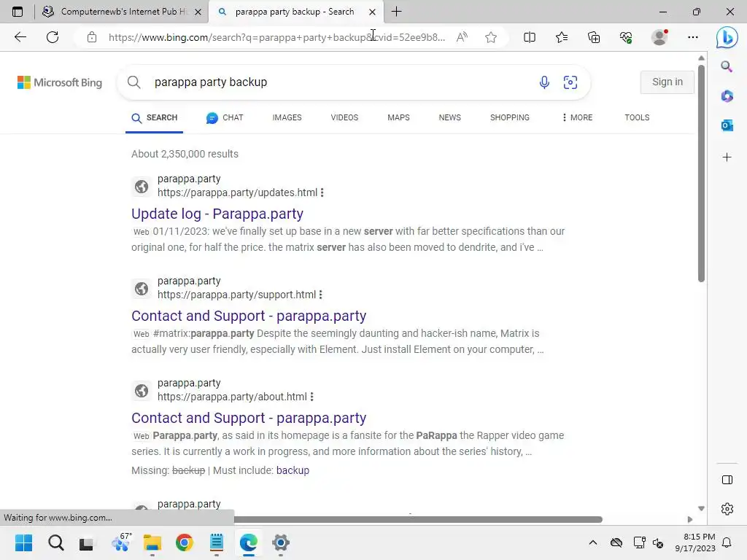Click the https://parappa.party/updates.html URL text
This screenshot has height=560, width=747.
(x=237, y=192)
